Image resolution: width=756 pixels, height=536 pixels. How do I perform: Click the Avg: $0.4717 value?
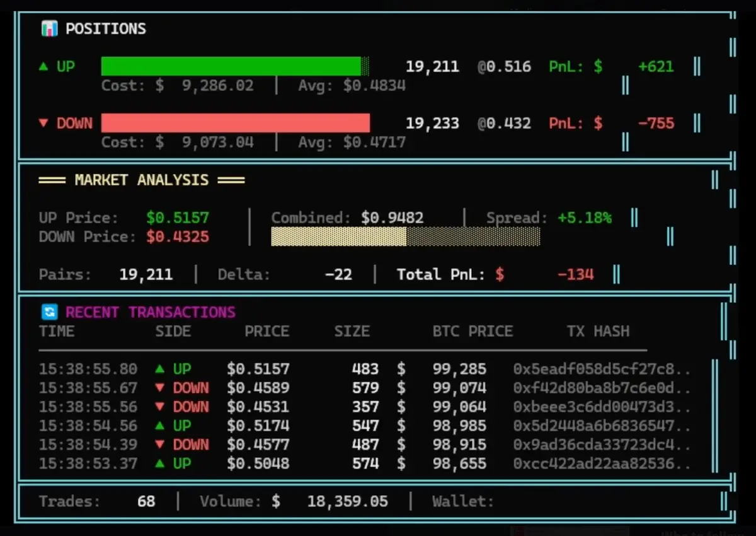tap(352, 142)
